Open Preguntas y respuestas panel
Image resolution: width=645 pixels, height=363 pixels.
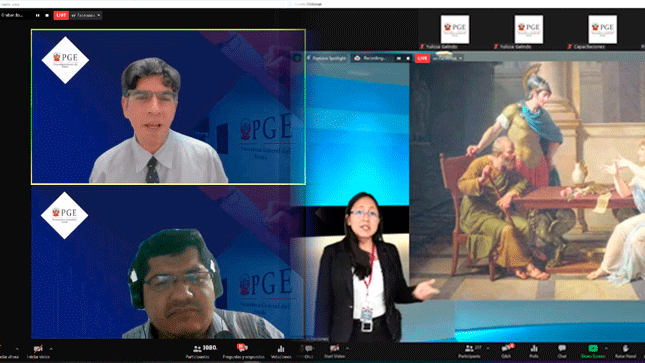[243, 351]
